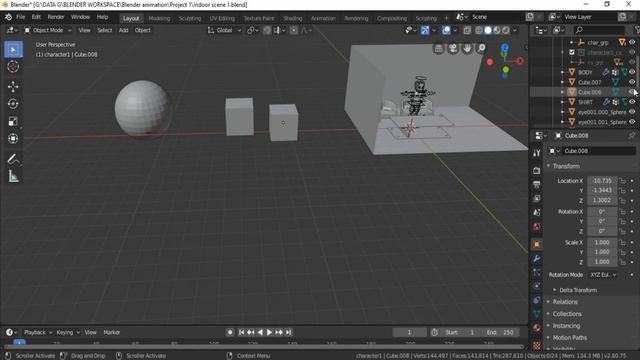Open the Output properties tab

(x=536, y=184)
